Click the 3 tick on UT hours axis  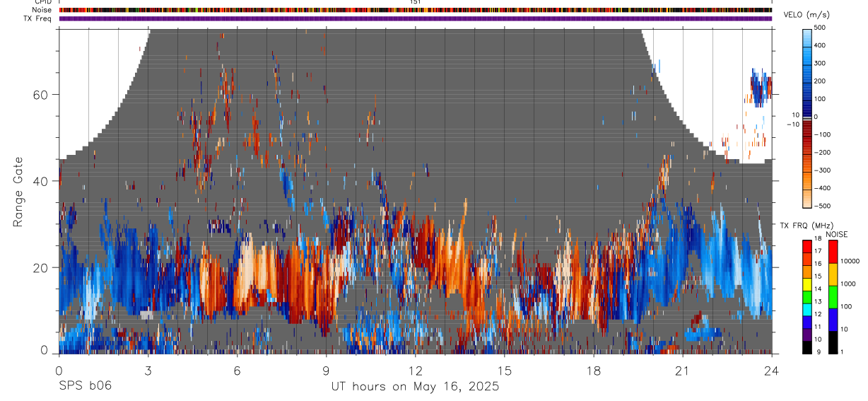coord(148,370)
